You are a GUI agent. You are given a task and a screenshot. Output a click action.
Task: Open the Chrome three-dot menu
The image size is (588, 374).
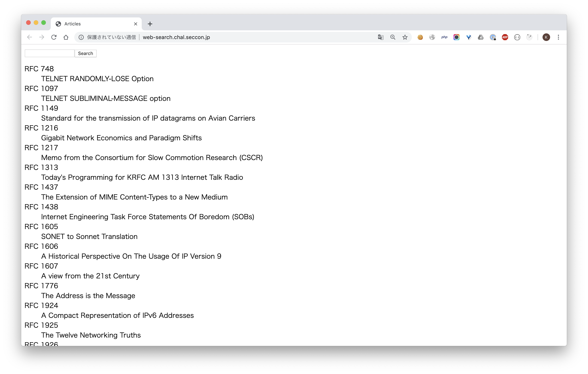(x=558, y=37)
